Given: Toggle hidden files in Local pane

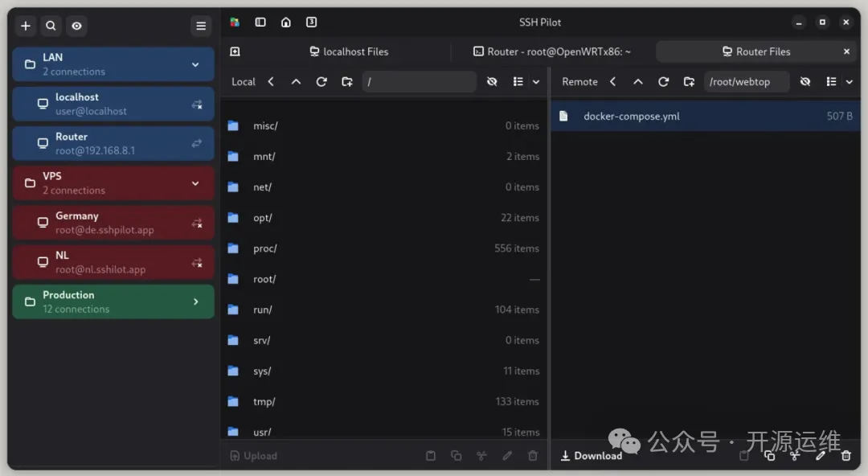Looking at the screenshot, I should coord(492,81).
